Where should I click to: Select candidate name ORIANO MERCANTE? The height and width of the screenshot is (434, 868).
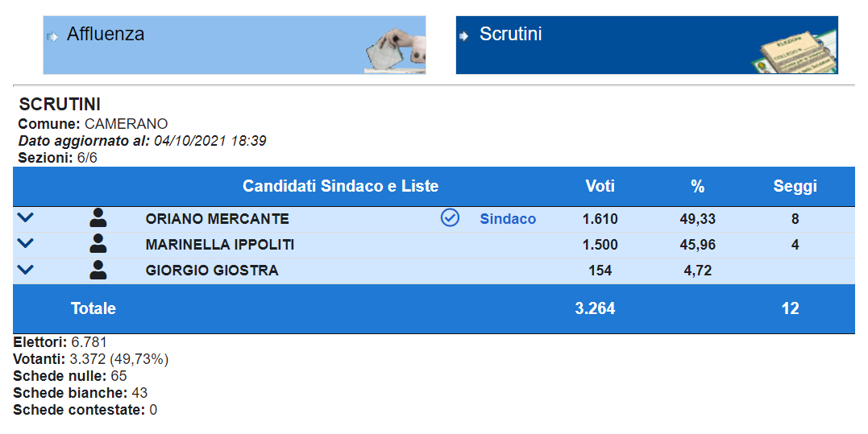click(x=217, y=219)
